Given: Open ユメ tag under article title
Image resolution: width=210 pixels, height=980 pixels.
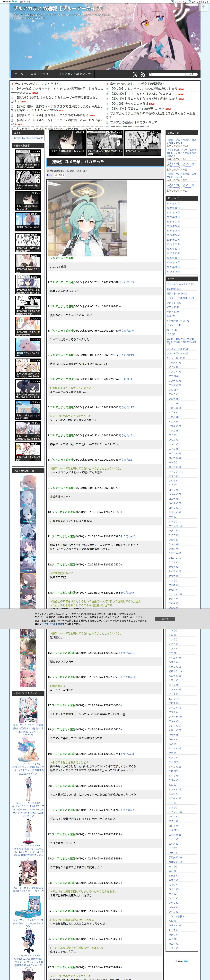Looking at the screenshot, I should click(85, 171).
